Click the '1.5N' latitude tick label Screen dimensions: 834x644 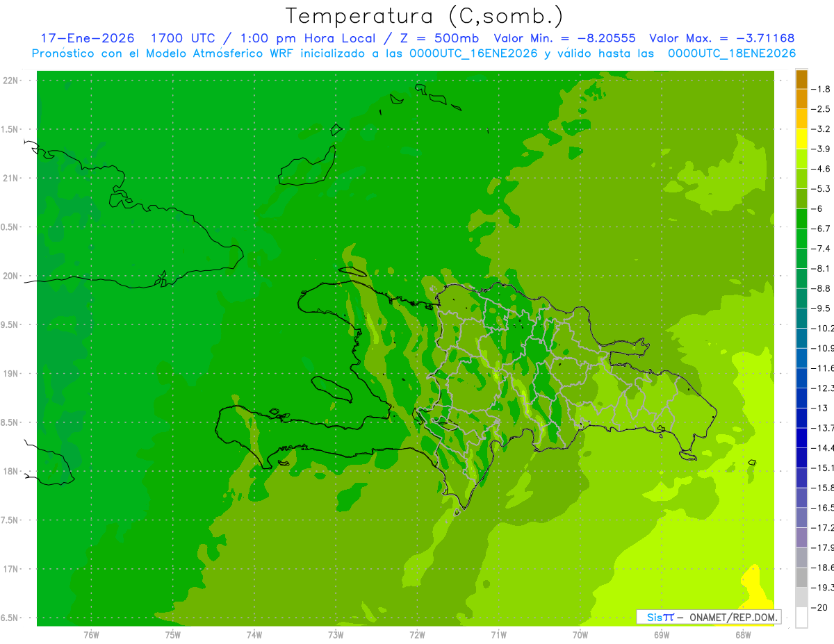click(x=10, y=129)
